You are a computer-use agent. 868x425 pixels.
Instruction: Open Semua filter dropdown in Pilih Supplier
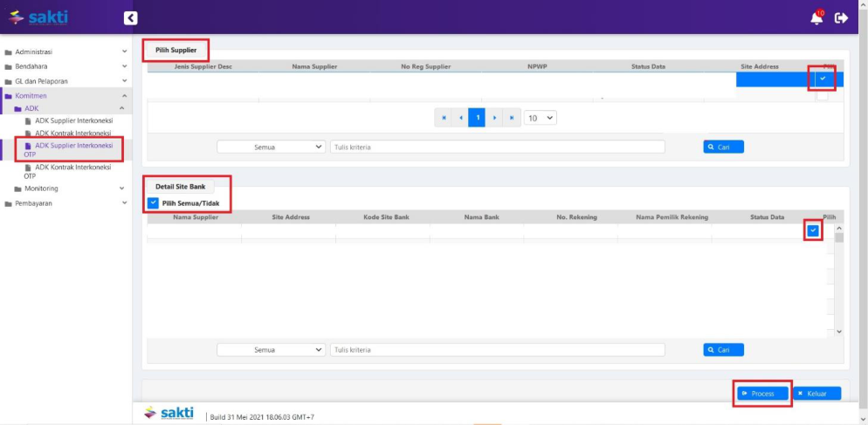click(x=271, y=147)
